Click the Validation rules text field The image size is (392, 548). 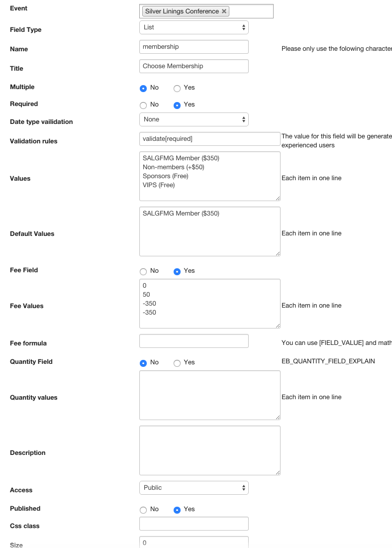point(209,139)
